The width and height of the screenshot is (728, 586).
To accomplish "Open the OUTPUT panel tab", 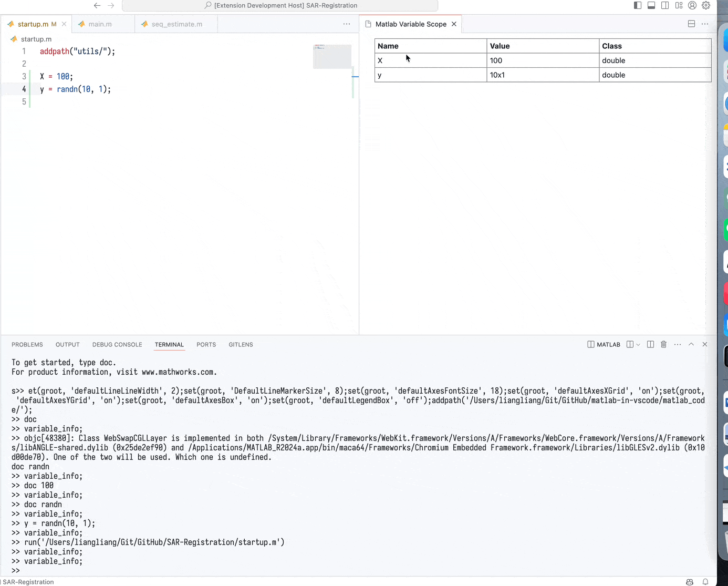I will [68, 345].
